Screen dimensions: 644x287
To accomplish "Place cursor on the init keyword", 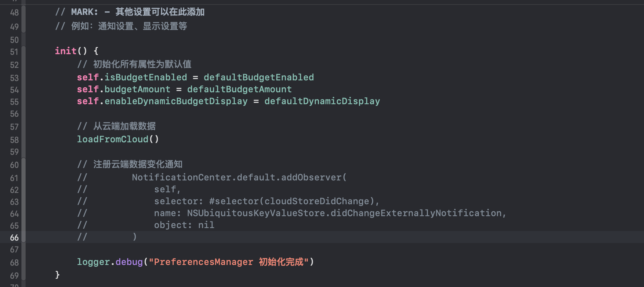I will point(65,51).
